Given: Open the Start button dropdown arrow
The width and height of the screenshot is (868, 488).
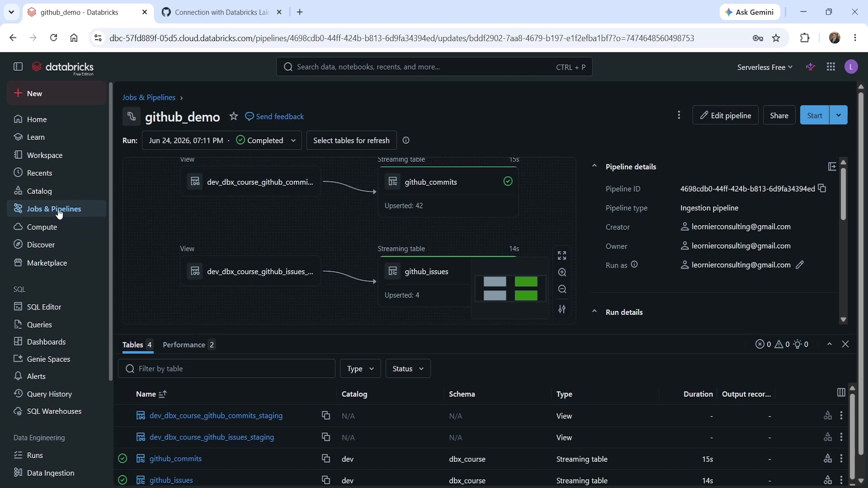Looking at the screenshot, I should point(839,115).
